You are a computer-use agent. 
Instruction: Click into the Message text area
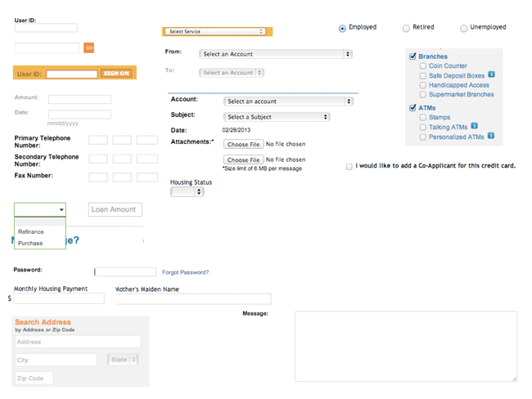[x=405, y=346]
